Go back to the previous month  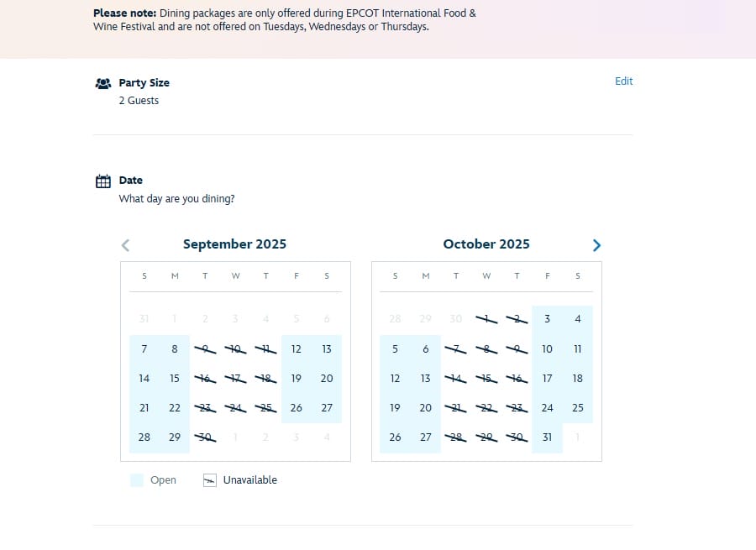124,245
